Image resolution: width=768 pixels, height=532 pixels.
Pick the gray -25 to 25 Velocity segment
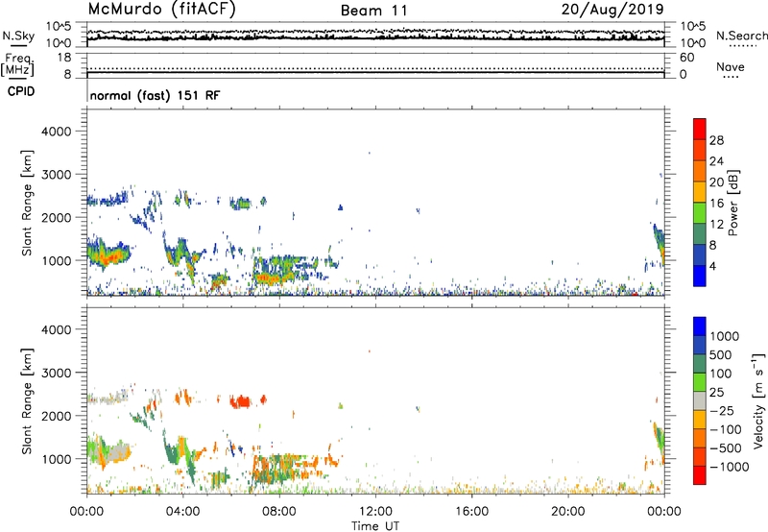coord(700,400)
